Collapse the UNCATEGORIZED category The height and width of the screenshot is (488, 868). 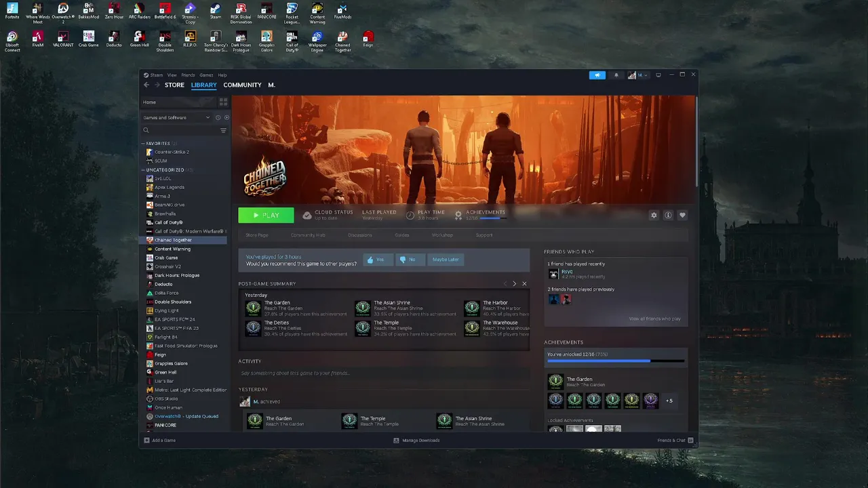[x=143, y=170]
